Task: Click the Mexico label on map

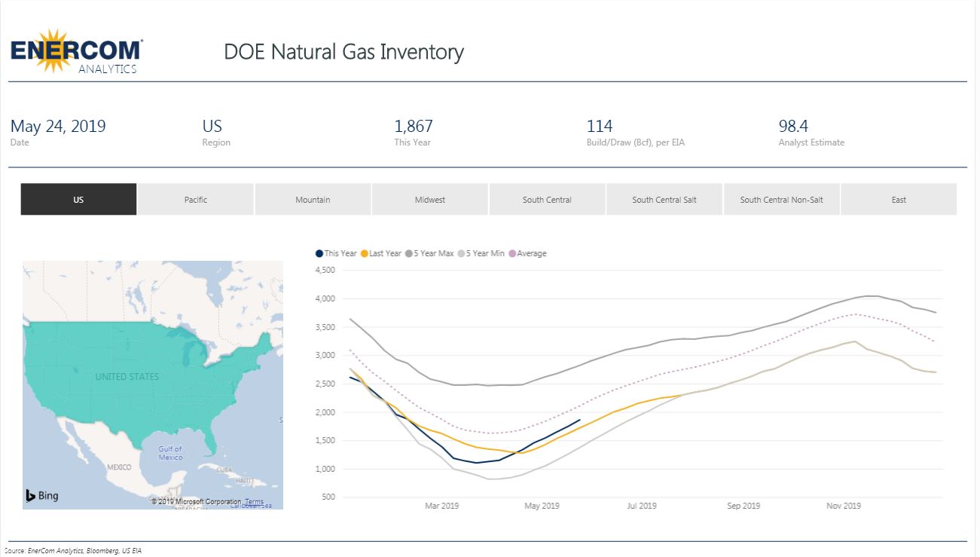Action: (119, 467)
